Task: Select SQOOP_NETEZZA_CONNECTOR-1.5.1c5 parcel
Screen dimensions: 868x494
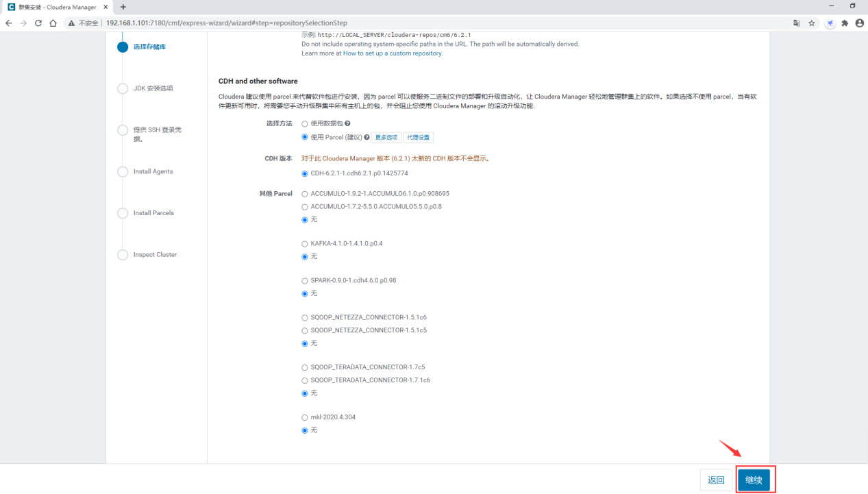Action: (x=305, y=331)
